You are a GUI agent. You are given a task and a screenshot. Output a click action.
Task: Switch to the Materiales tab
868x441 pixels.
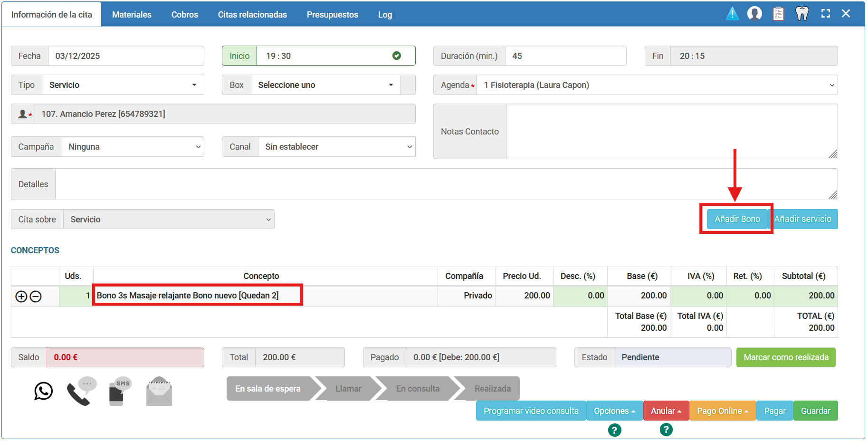tap(132, 15)
